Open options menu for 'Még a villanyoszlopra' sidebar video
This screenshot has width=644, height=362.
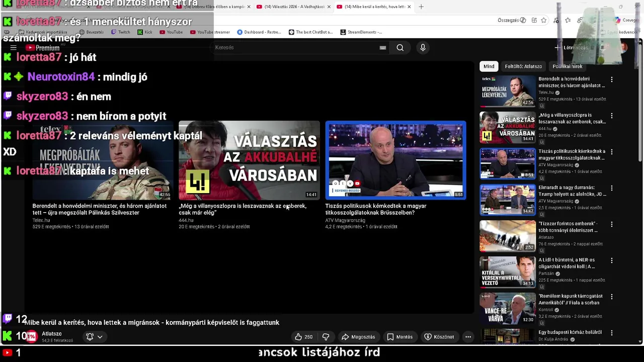tap(612, 116)
